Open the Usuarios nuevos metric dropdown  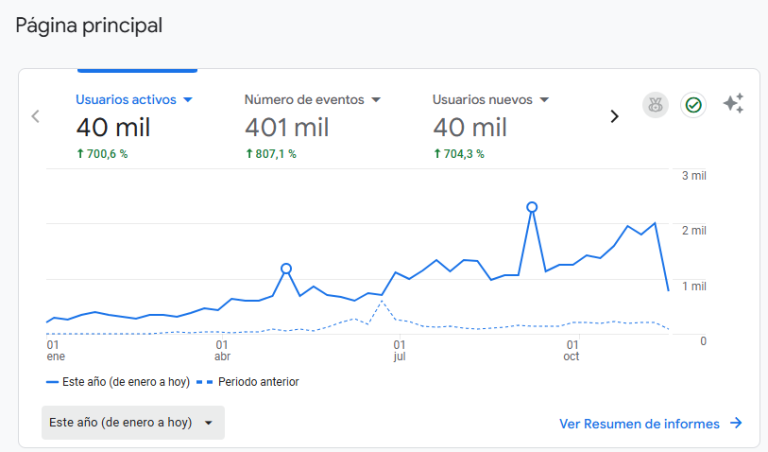[x=490, y=99]
